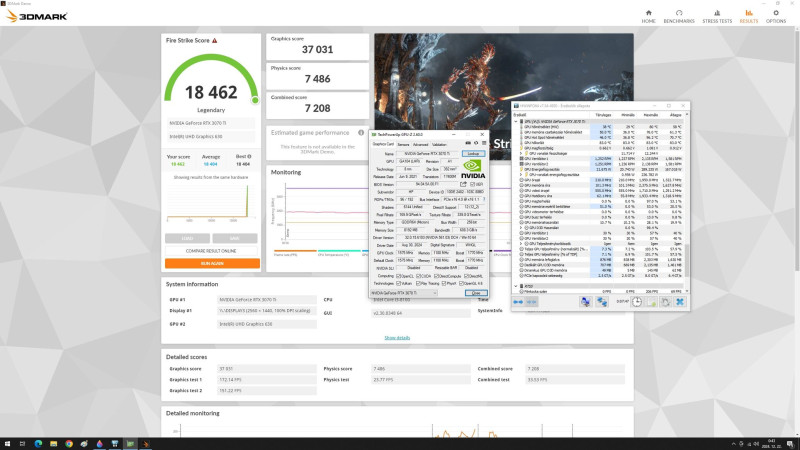The width and height of the screenshot is (800, 450).
Task: Click HWiNFO expand columns arrows button
Action: pyautogui.click(x=518, y=302)
